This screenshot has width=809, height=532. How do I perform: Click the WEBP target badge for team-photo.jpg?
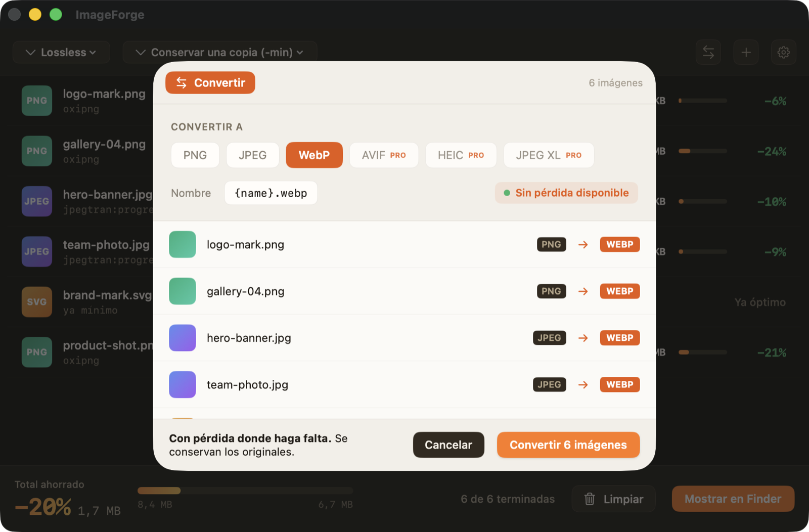[620, 384]
